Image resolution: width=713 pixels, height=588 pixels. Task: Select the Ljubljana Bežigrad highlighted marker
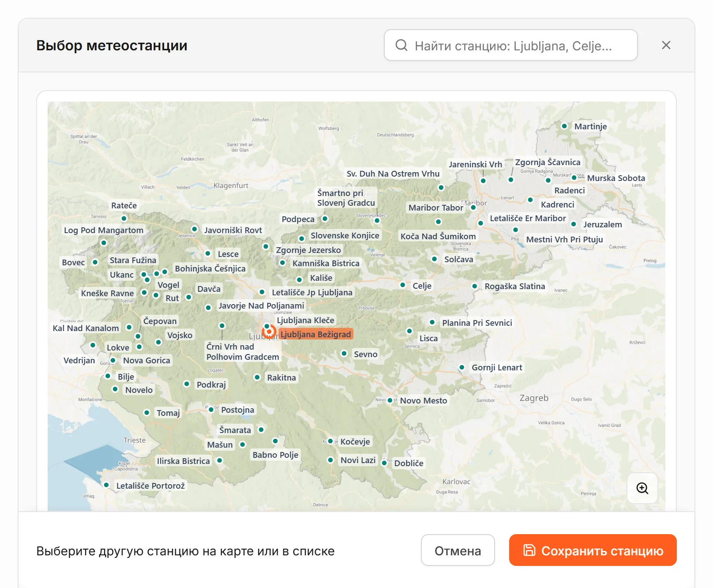(x=269, y=332)
